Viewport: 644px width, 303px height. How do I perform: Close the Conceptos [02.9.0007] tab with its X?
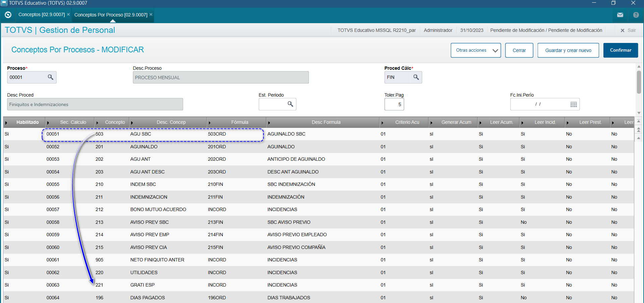tap(68, 14)
